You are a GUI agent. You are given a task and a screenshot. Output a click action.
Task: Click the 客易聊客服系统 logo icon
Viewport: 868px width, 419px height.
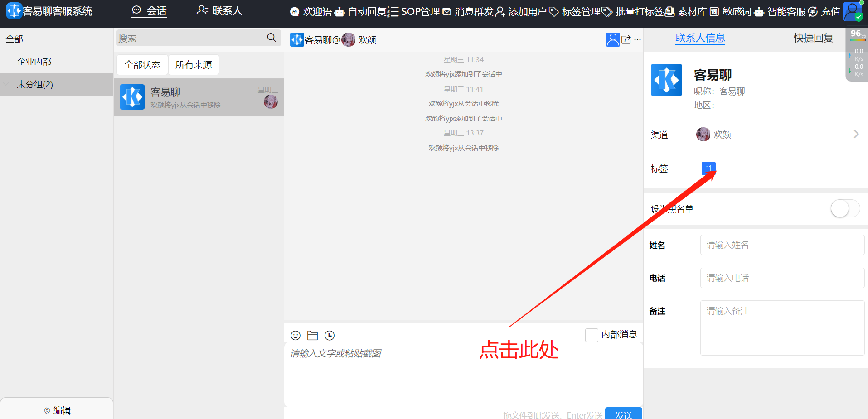[14, 10]
